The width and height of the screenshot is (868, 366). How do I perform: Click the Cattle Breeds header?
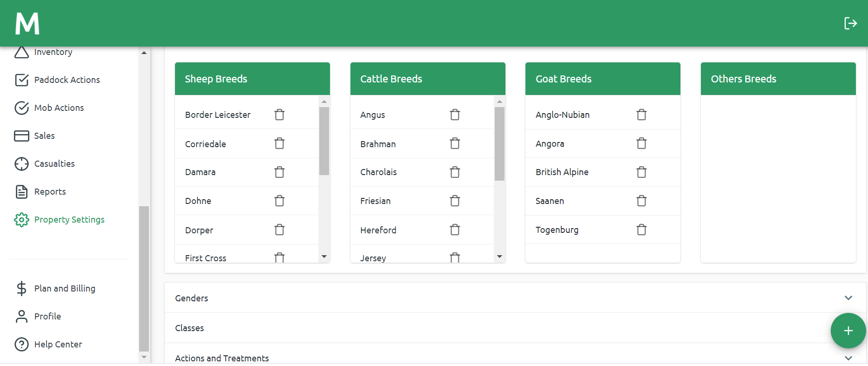(428, 79)
